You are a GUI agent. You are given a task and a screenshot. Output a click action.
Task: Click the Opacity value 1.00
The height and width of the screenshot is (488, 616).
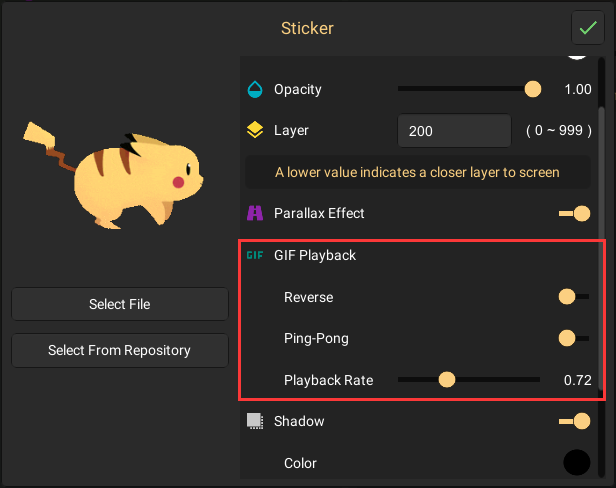pyautogui.click(x=577, y=89)
